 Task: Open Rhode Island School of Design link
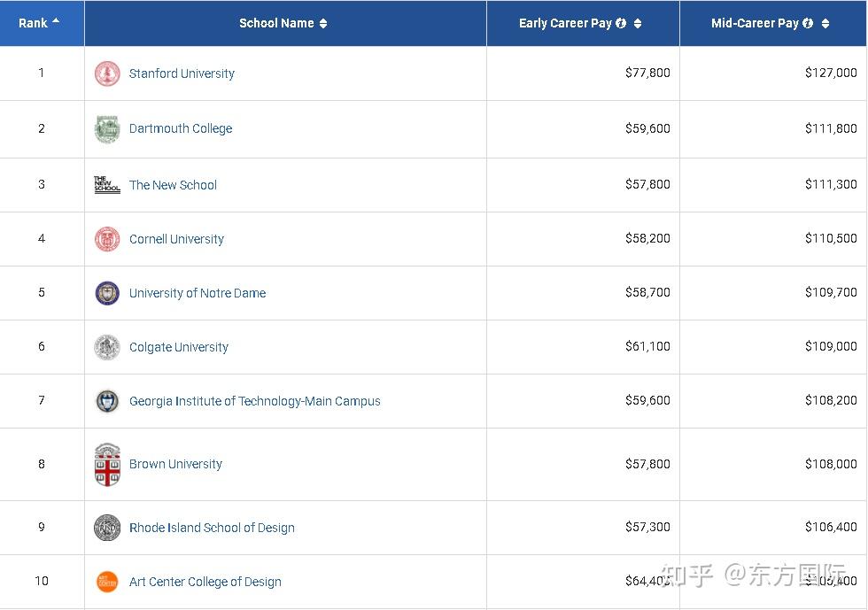(x=212, y=528)
